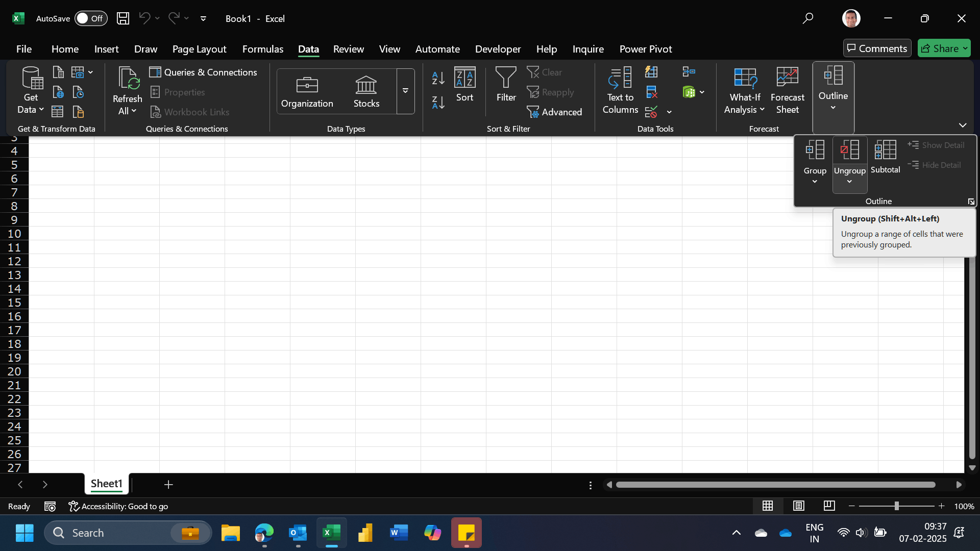
Task: Select the Sheet1 tab
Action: point(106,484)
